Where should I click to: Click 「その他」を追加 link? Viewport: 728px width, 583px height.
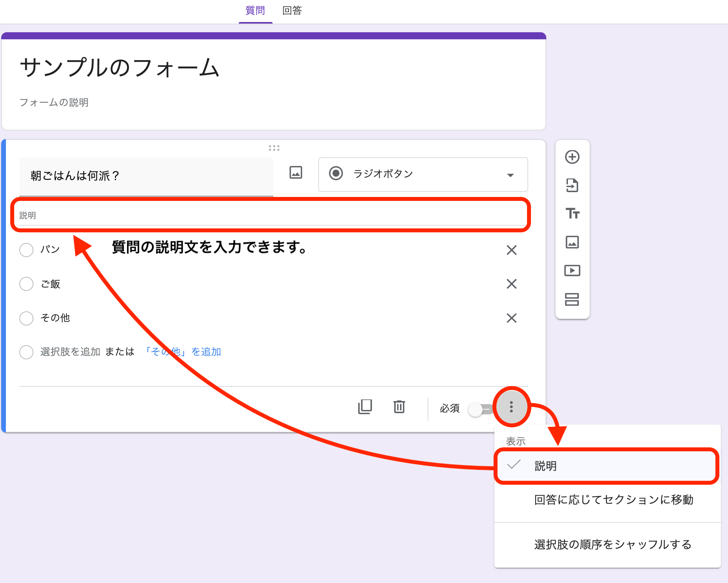[183, 352]
